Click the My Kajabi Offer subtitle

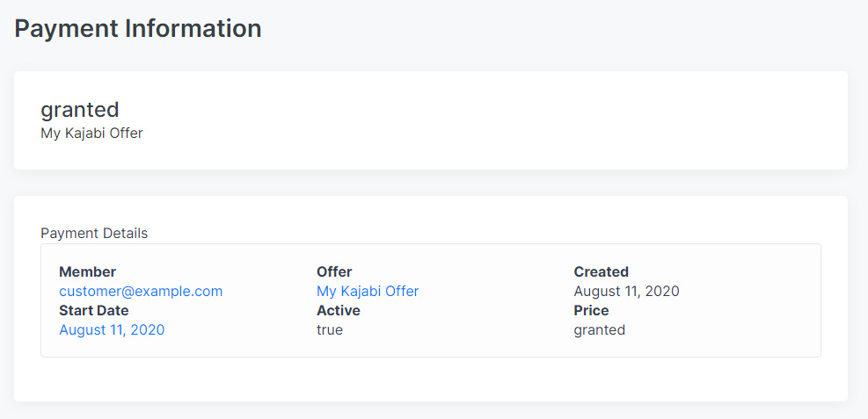tap(91, 134)
